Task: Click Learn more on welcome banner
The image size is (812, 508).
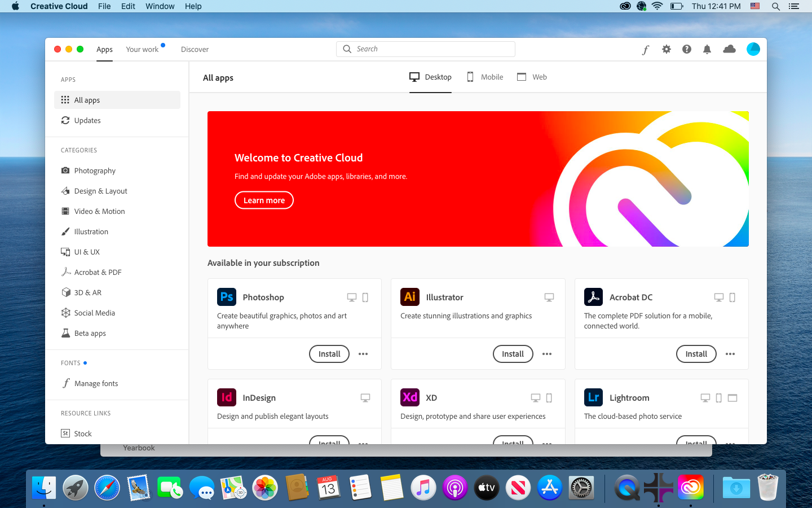Action: coord(264,200)
